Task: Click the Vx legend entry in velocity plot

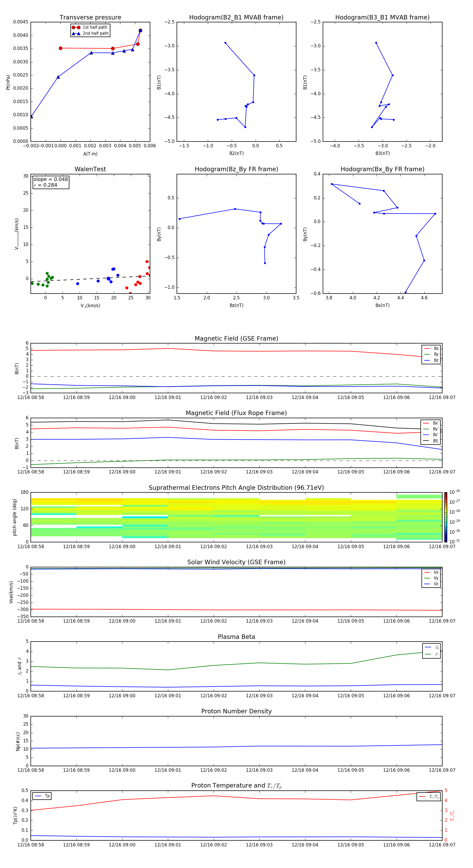Action: 431,572
